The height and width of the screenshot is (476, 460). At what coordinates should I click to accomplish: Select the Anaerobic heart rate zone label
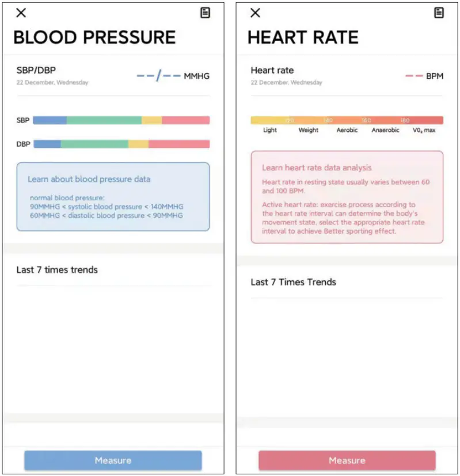(385, 131)
